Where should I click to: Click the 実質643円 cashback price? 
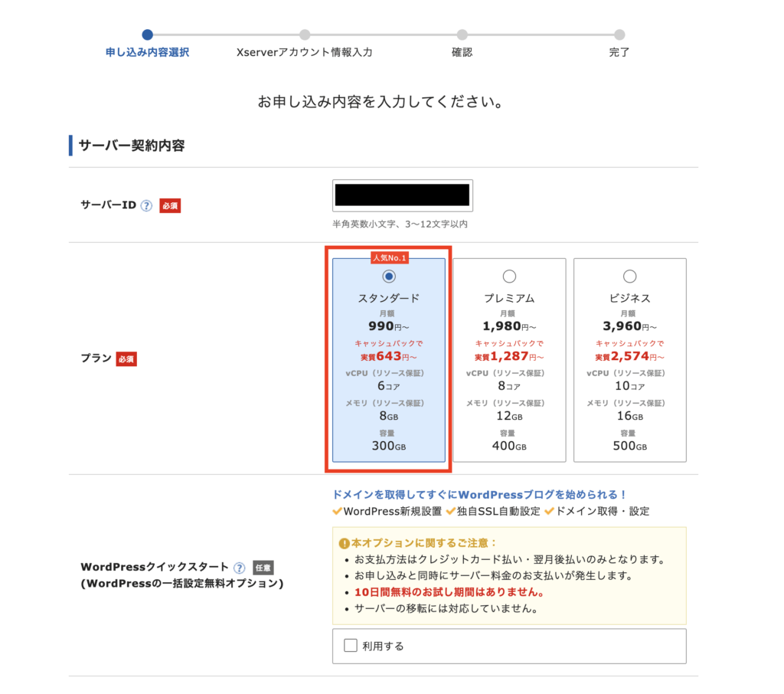point(388,356)
